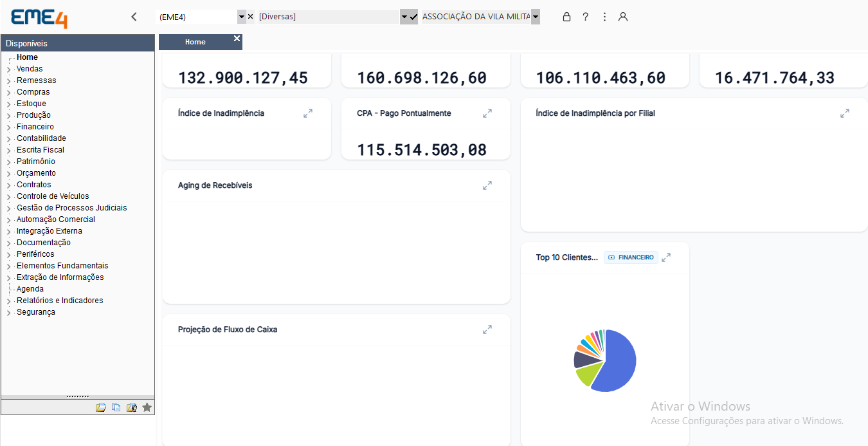Maximize the Top 10 Clientes card
This screenshot has height=446, width=868.
click(666, 257)
